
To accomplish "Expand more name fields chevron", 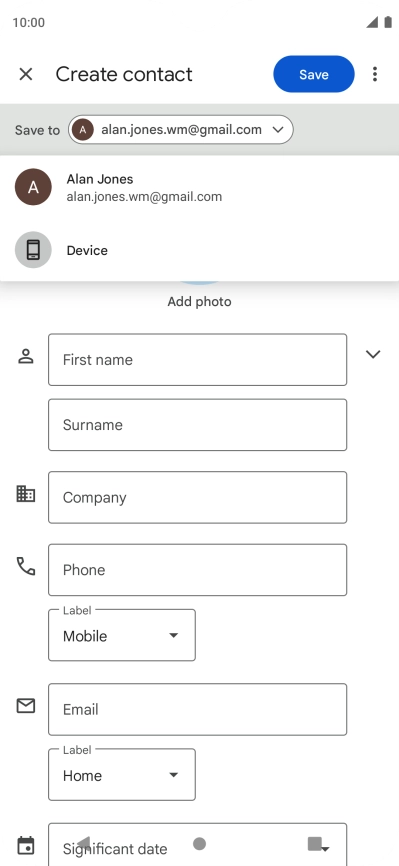I will 373,354.
